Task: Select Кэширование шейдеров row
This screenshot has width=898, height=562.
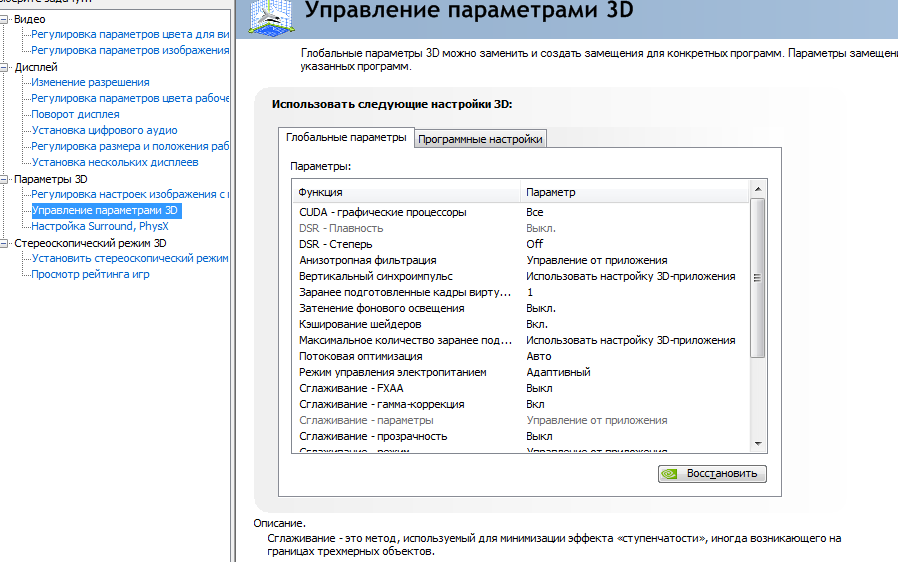Action: [521, 325]
